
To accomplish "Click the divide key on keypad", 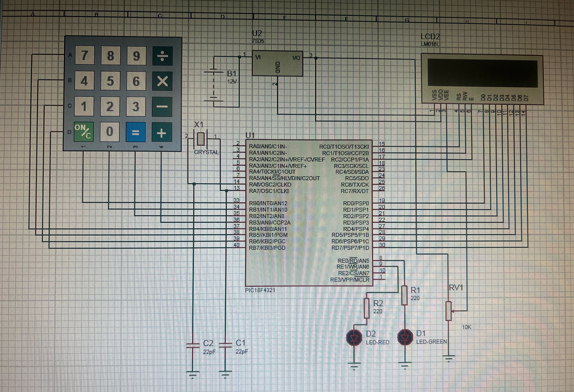I will [162, 56].
